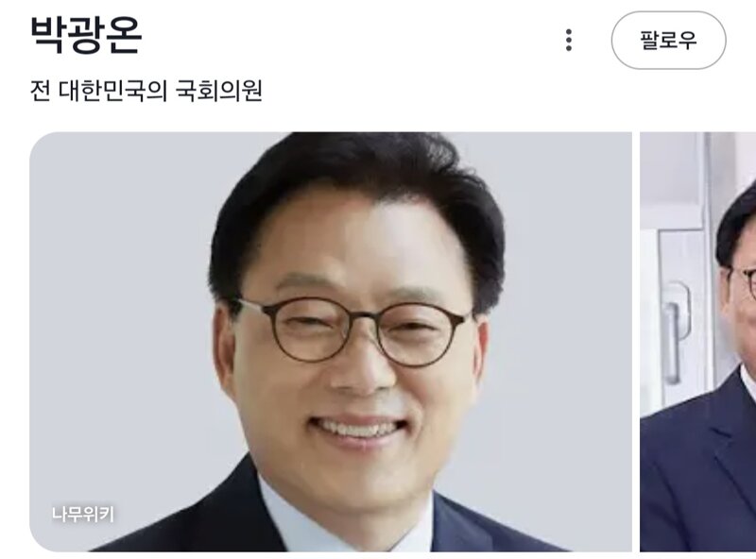Open the partially visible second photo

(698, 342)
